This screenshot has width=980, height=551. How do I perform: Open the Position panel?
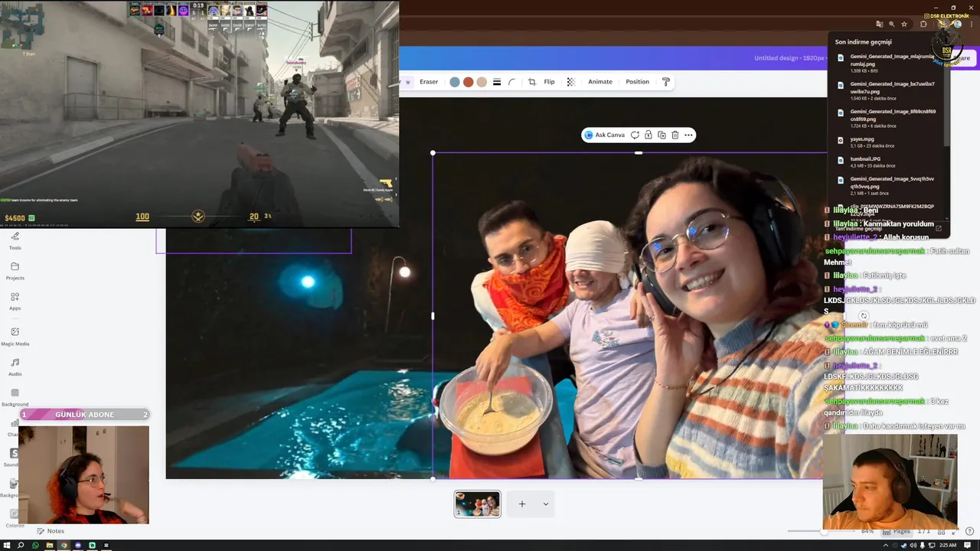pyautogui.click(x=637, y=82)
